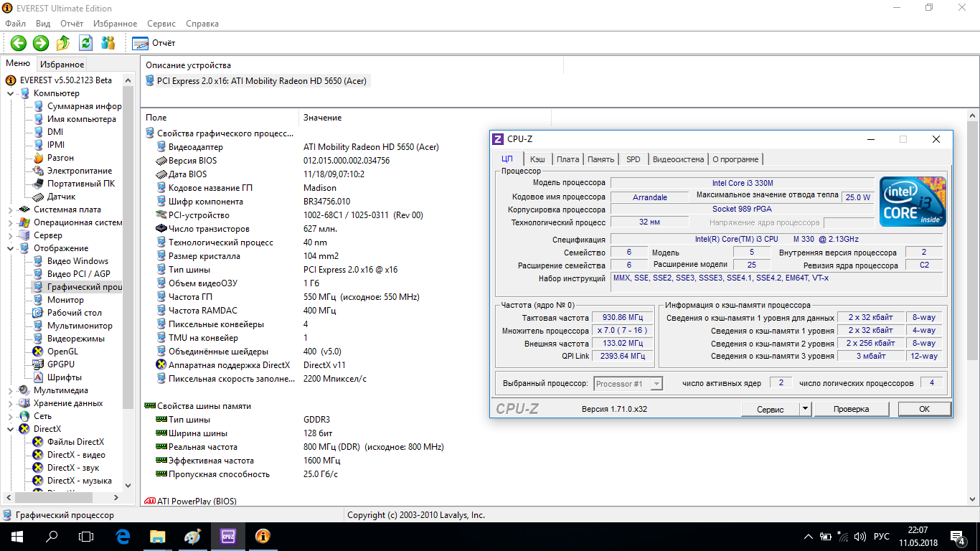Viewport: 980px width, 551px height.
Task: Collapse the Компьютер tree node
Action: coord(11,93)
